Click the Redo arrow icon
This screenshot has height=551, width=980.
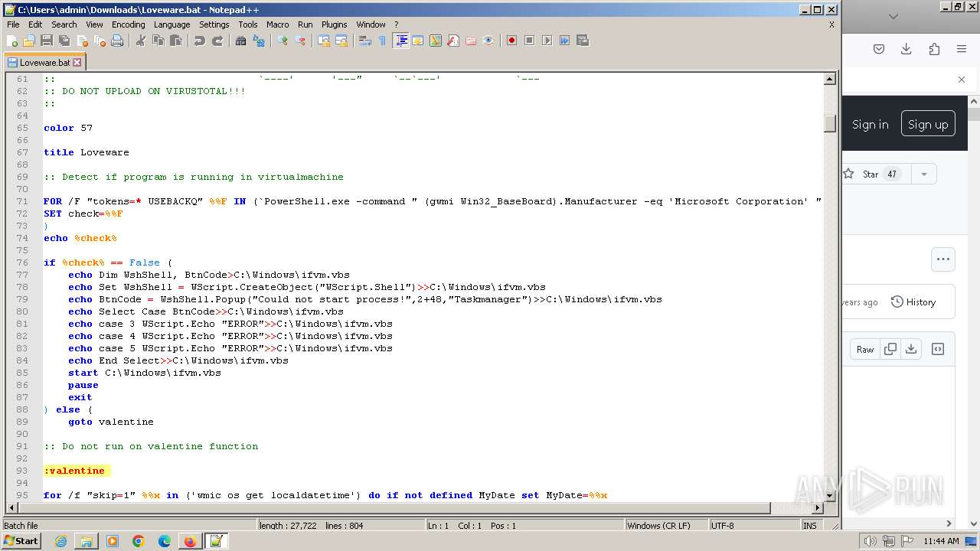click(217, 41)
